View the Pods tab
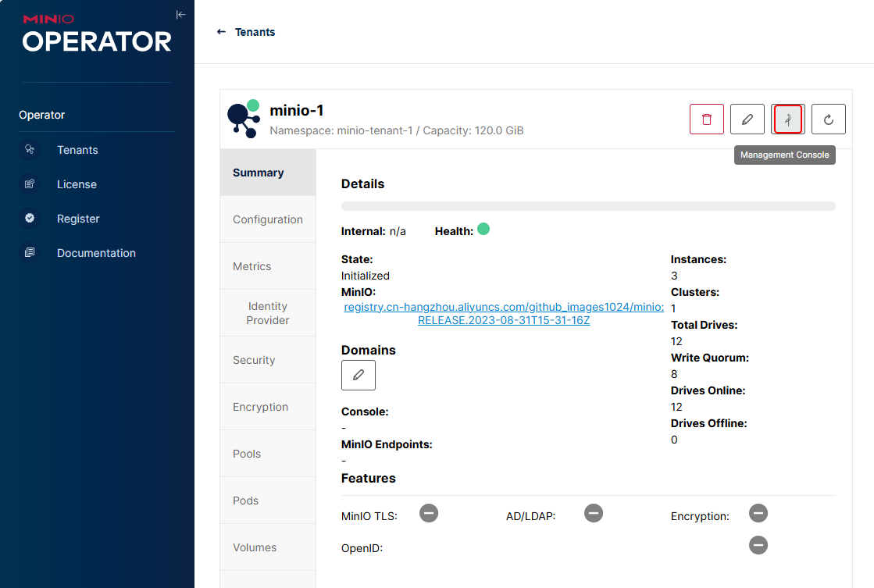874x588 pixels. pyautogui.click(x=268, y=501)
